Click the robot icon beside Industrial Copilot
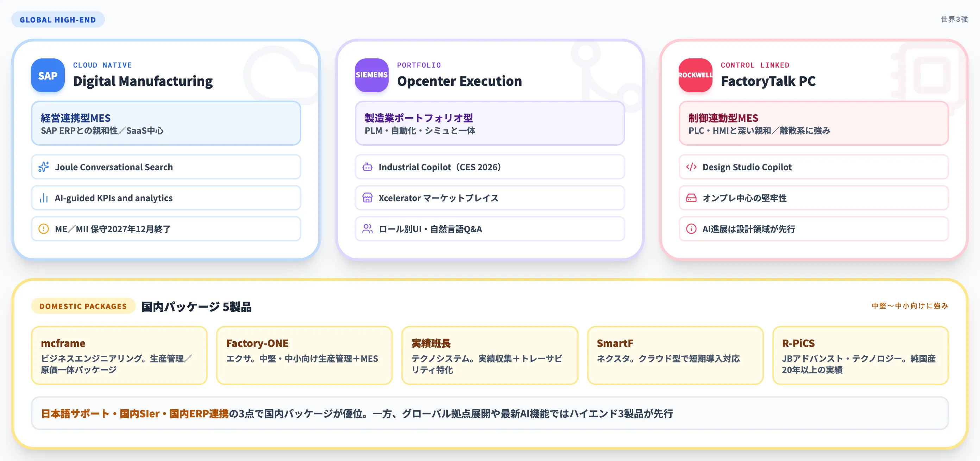 click(367, 167)
